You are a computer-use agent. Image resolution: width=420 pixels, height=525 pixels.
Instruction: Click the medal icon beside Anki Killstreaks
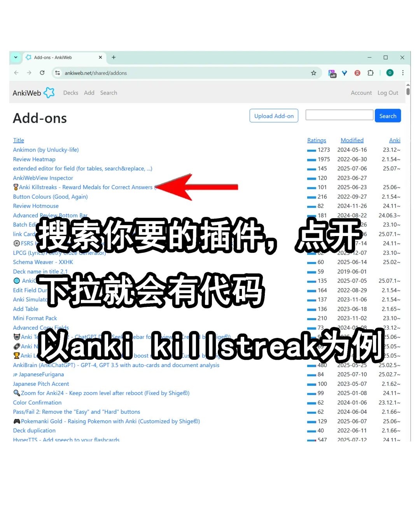click(x=14, y=187)
